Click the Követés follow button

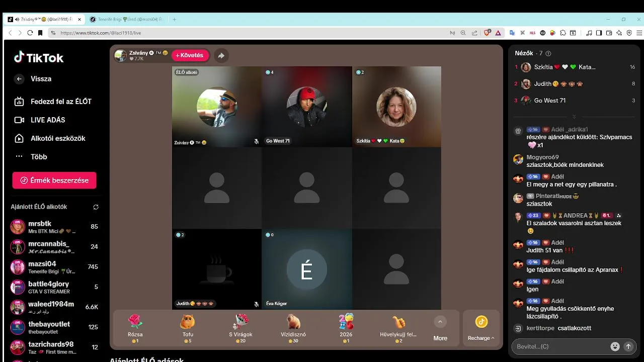190,55
